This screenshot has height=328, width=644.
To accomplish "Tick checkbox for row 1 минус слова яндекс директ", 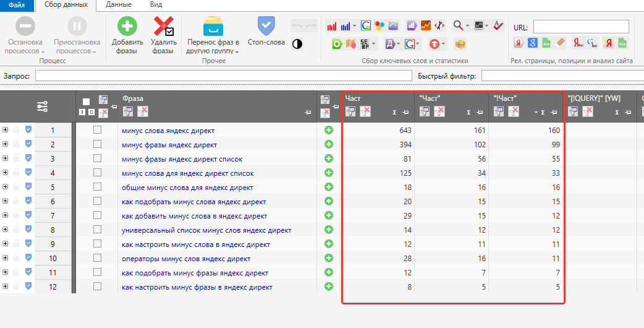I will pos(97,130).
